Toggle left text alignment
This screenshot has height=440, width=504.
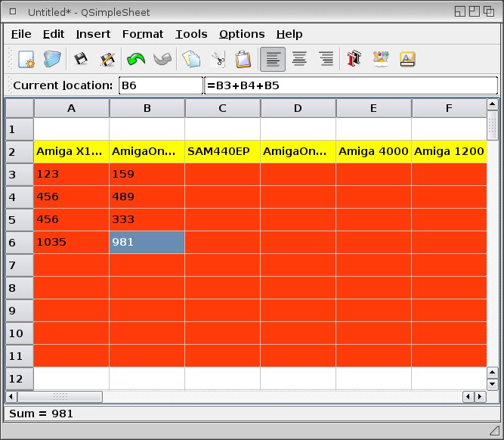pyautogui.click(x=273, y=59)
